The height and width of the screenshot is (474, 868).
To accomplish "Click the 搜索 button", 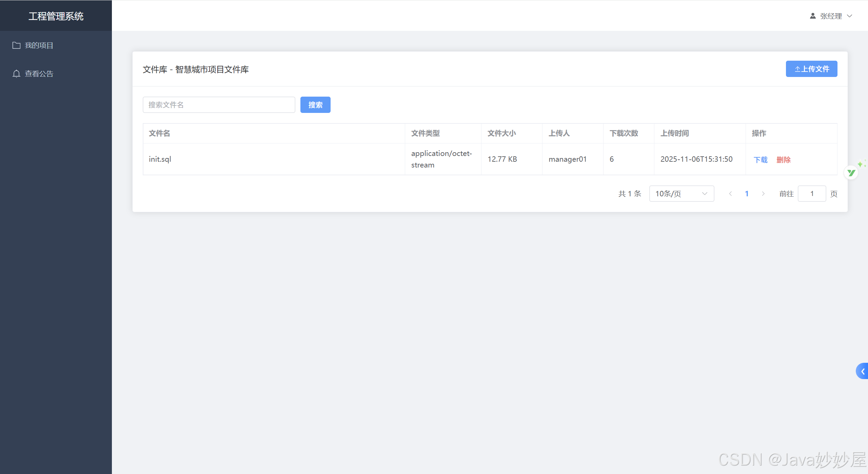I will pos(315,105).
